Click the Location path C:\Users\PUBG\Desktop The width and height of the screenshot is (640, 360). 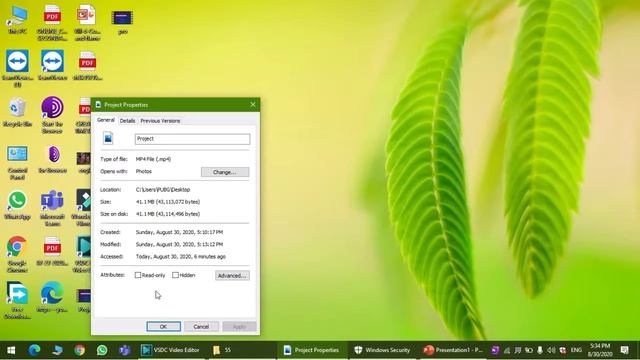[163, 189]
